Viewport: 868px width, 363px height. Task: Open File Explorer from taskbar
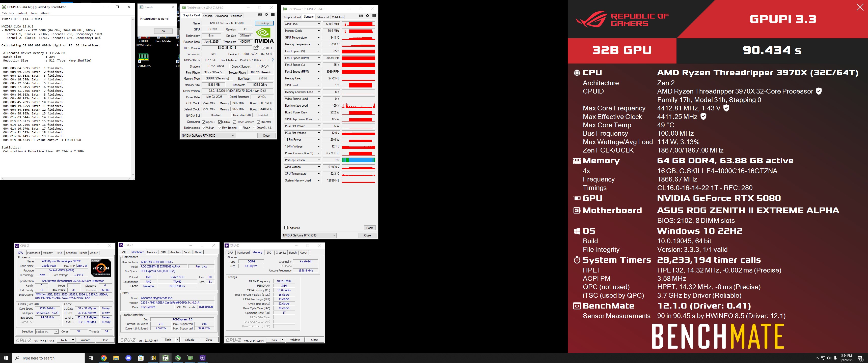(x=116, y=358)
